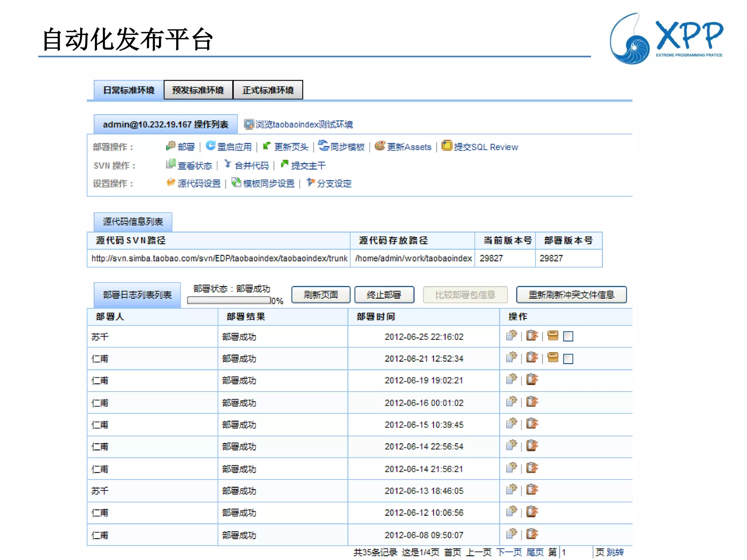
Task: Click the 模板同步设置 icon
Action: [x=236, y=182]
